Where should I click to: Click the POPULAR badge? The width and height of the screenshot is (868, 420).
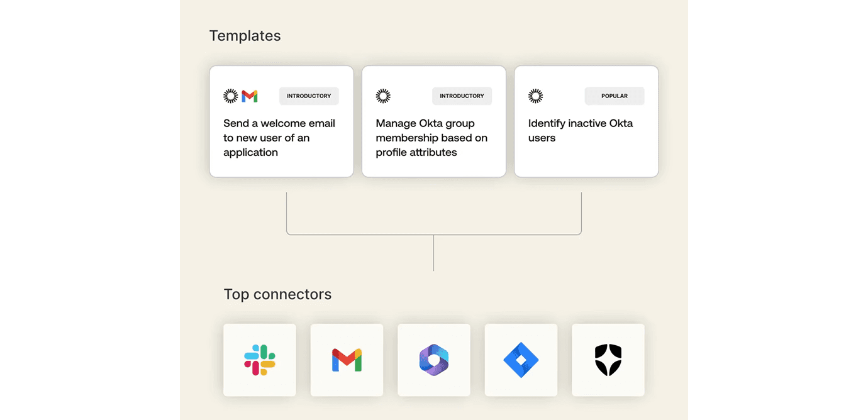[615, 96]
